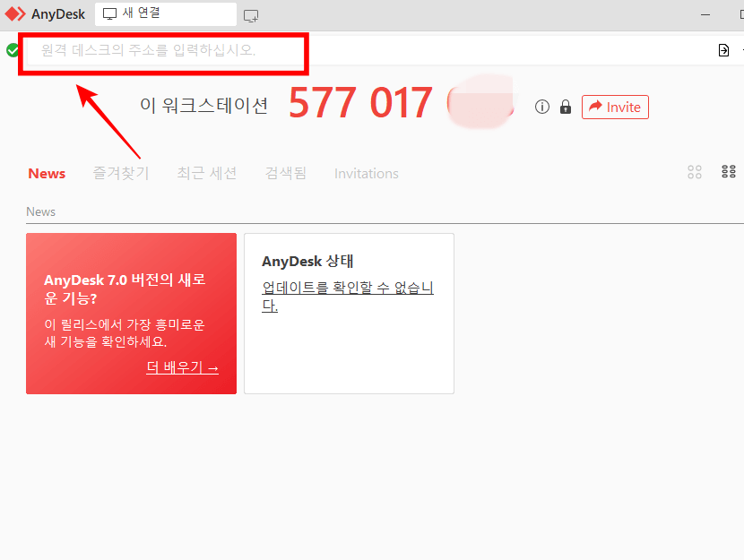Open the 검색됨 tab
Viewport: 744px width, 560px height.
pos(285,173)
